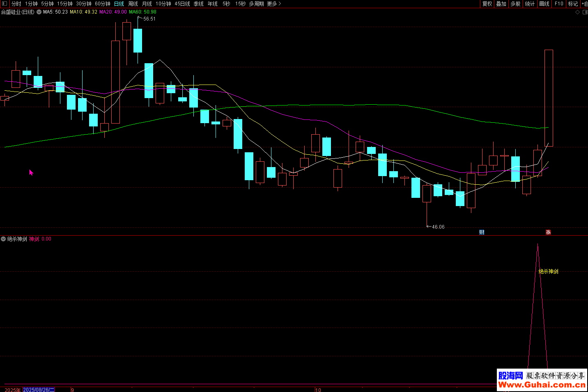
Task: Click the 标记 mark tool
Action: (573, 4)
